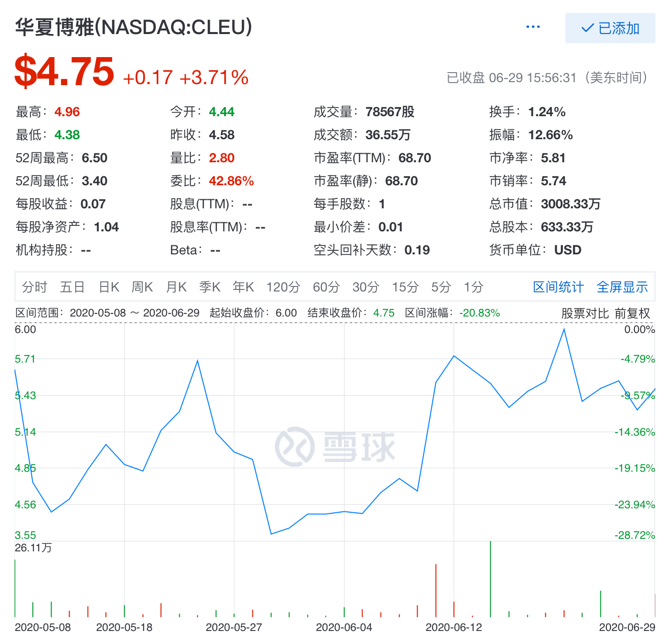Select the 日K chart tab

tap(109, 287)
